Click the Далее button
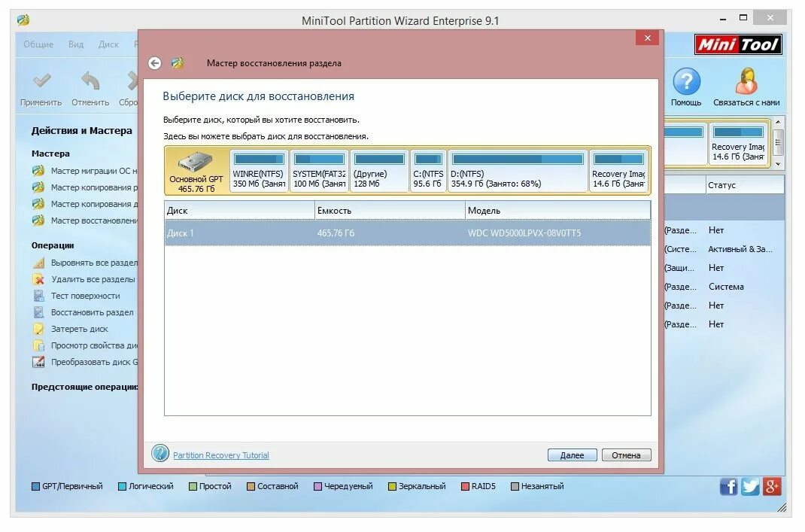This screenshot has width=805, height=532. (572, 455)
